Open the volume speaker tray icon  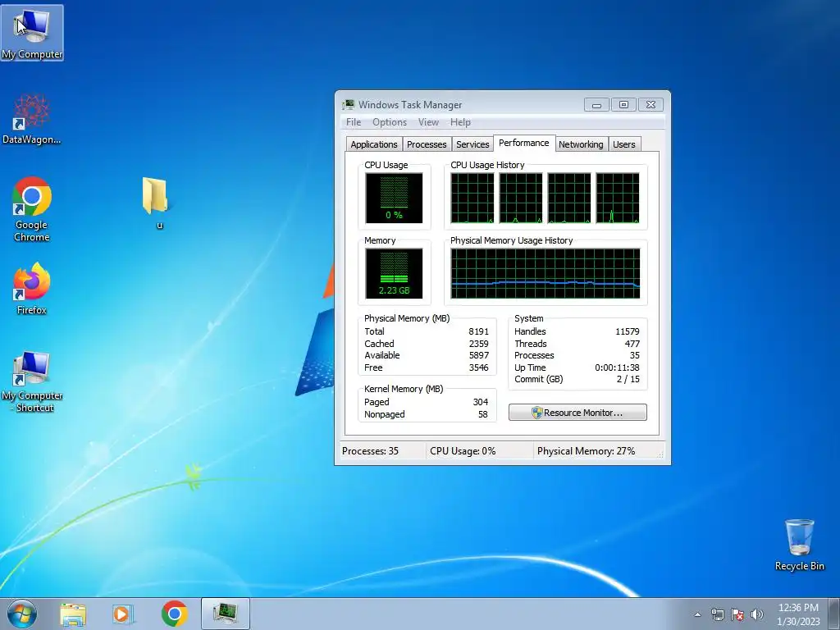(x=757, y=614)
